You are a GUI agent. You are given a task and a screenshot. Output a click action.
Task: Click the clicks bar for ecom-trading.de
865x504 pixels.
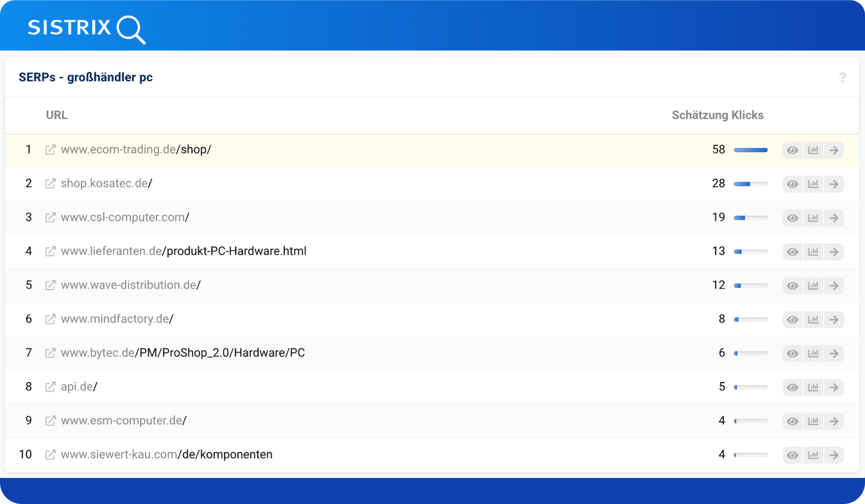pos(750,150)
